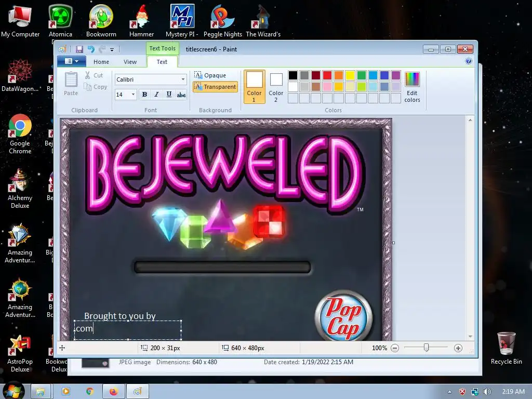Click the zoom slider handle

point(426,348)
